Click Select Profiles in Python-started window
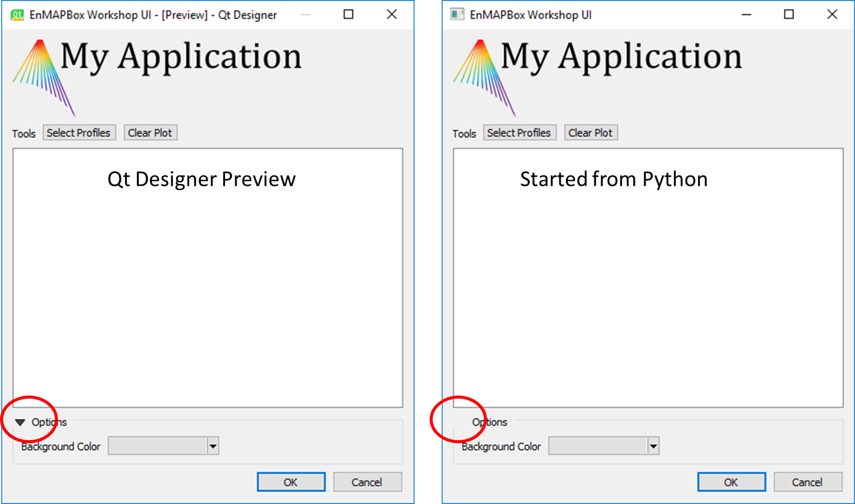This screenshot has height=504, width=855. coord(519,133)
